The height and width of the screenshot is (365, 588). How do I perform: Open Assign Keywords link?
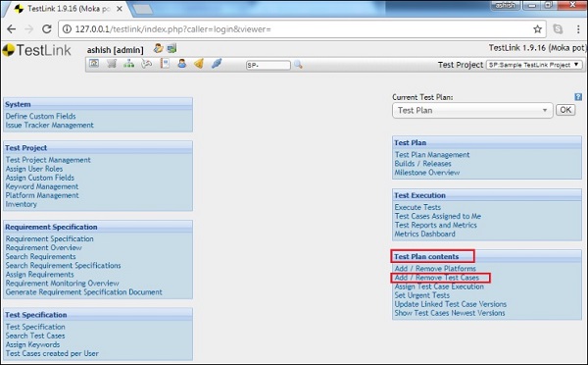32,344
